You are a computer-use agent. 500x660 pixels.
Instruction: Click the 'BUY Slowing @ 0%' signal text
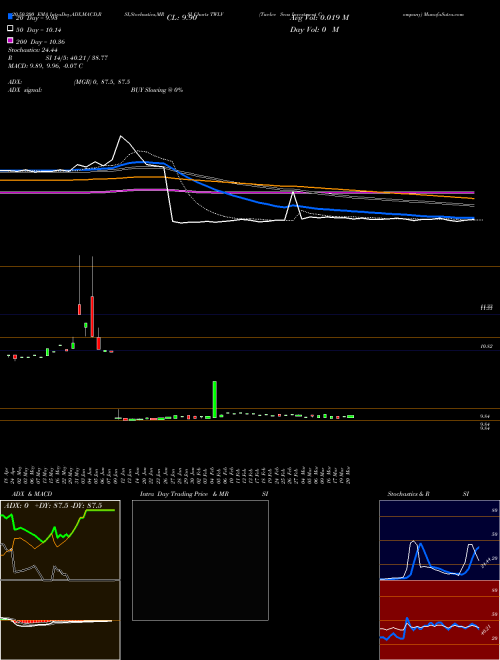click(x=157, y=90)
